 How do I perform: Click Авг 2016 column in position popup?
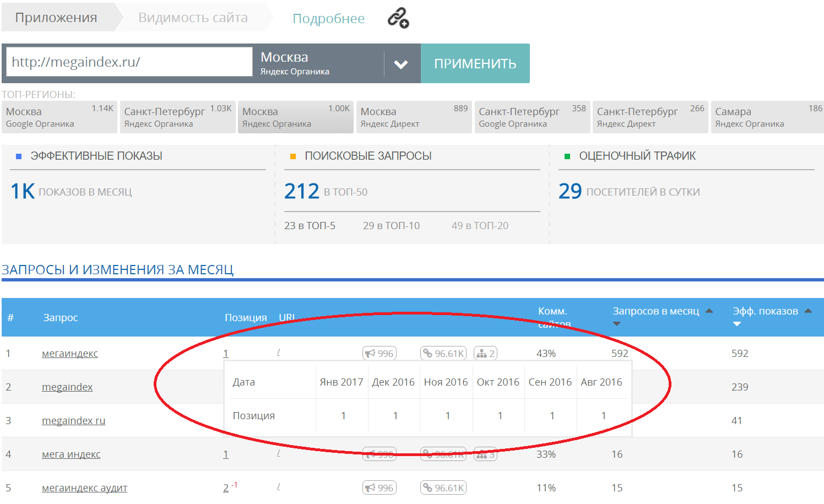[x=601, y=382]
